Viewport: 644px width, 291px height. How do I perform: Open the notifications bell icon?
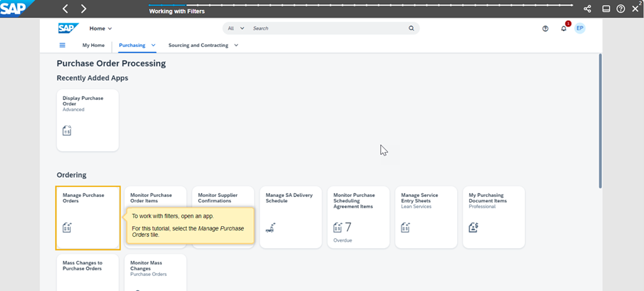[563, 29]
